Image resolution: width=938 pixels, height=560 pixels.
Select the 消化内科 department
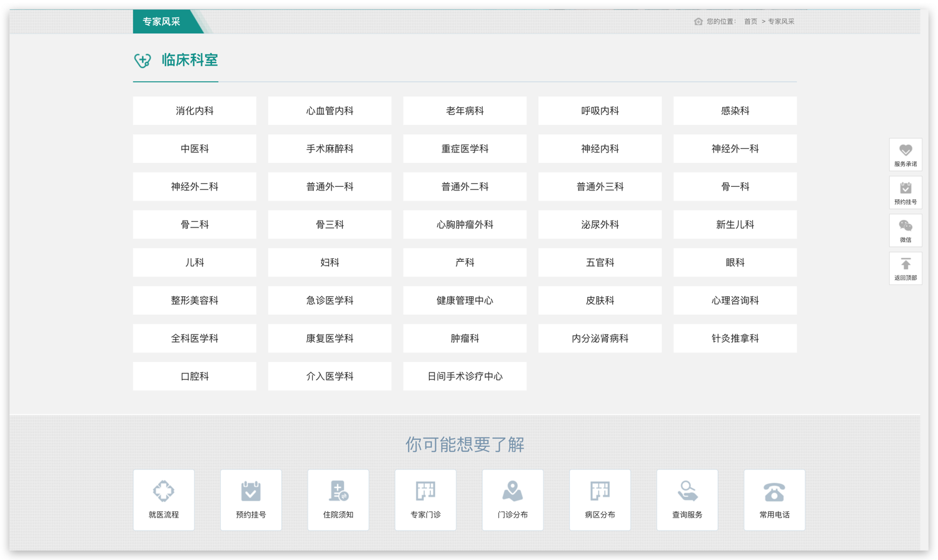point(194,111)
